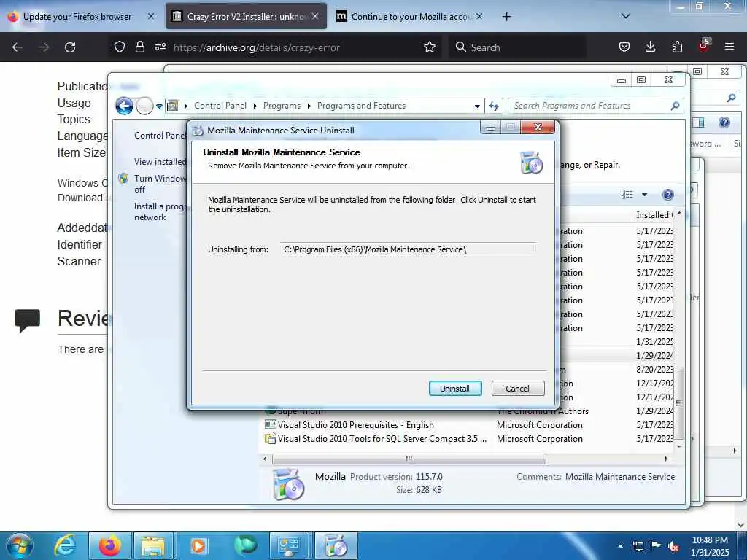Open Mozilla uninstaller taskbar button

336,545
